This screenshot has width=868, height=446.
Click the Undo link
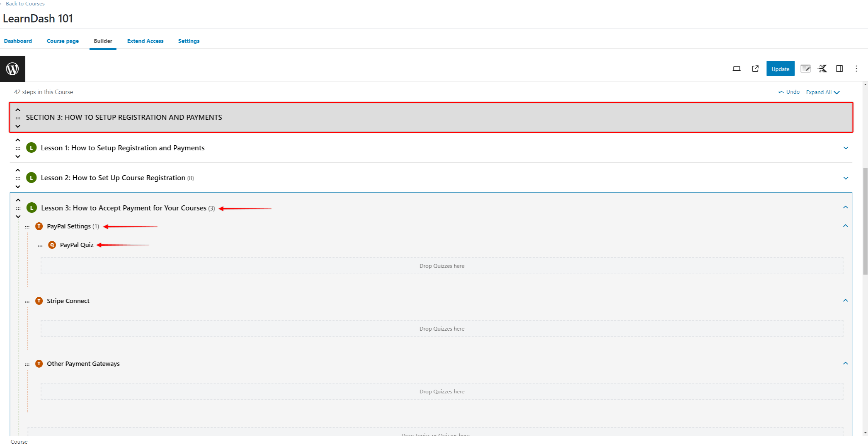pos(791,92)
